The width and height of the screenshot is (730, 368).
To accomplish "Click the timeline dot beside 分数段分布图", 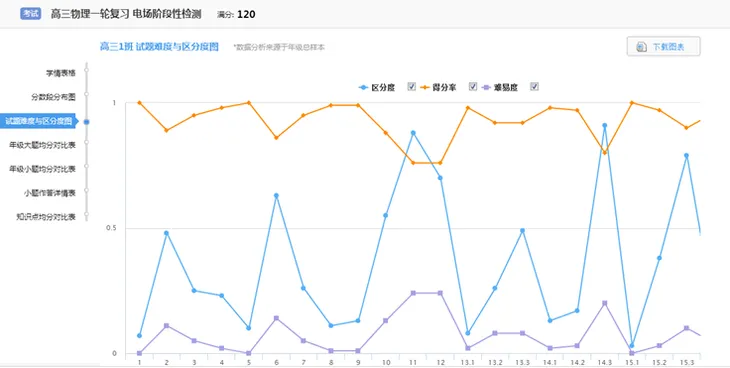I will [x=87, y=94].
